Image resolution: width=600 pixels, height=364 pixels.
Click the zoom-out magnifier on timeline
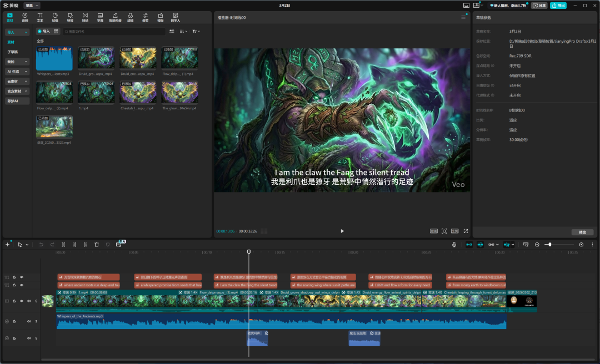click(537, 244)
